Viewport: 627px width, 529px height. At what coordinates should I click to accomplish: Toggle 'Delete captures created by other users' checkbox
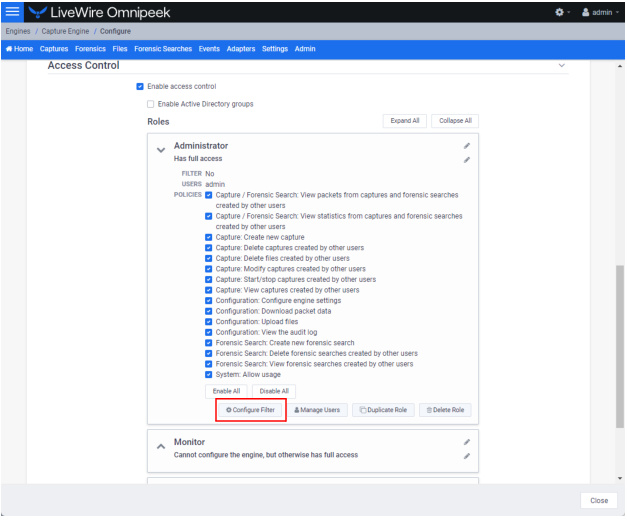pos(208,248)
